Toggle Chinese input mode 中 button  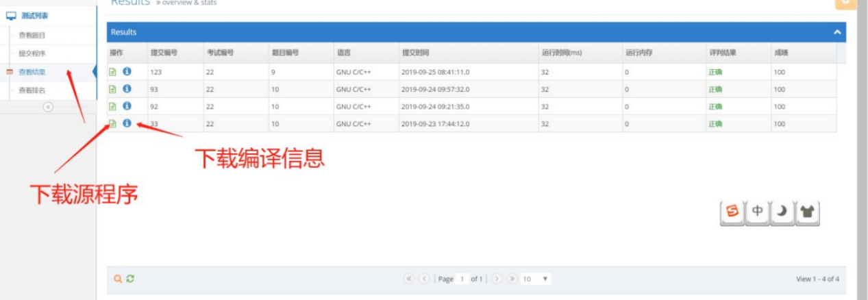757,212
